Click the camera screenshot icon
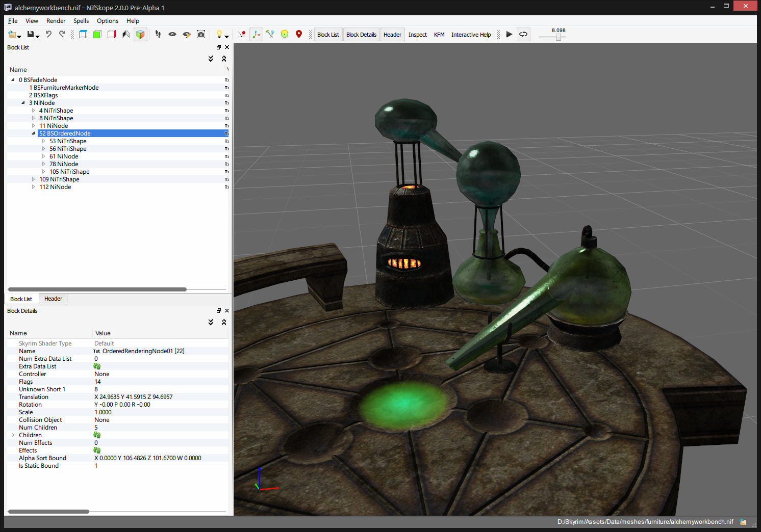761x532 pixels. point(201,34)
